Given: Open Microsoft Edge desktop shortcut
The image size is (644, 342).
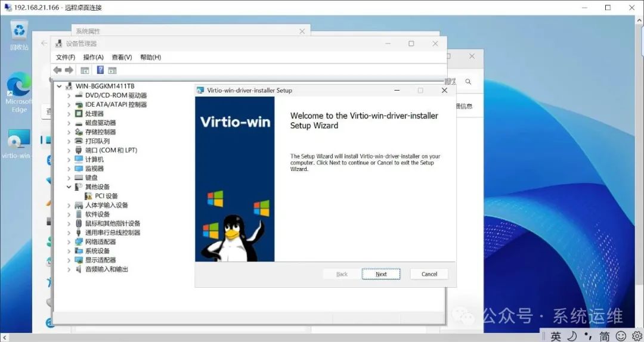Looking at the screenshot, I should point(19,88).
